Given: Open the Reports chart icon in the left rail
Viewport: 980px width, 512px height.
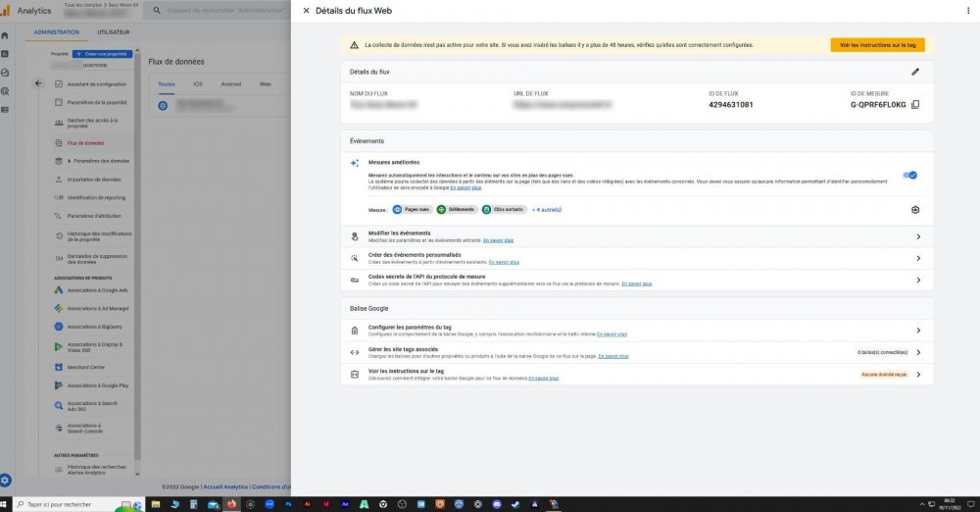Looking at the screenshot, I should tap(5, 55).
